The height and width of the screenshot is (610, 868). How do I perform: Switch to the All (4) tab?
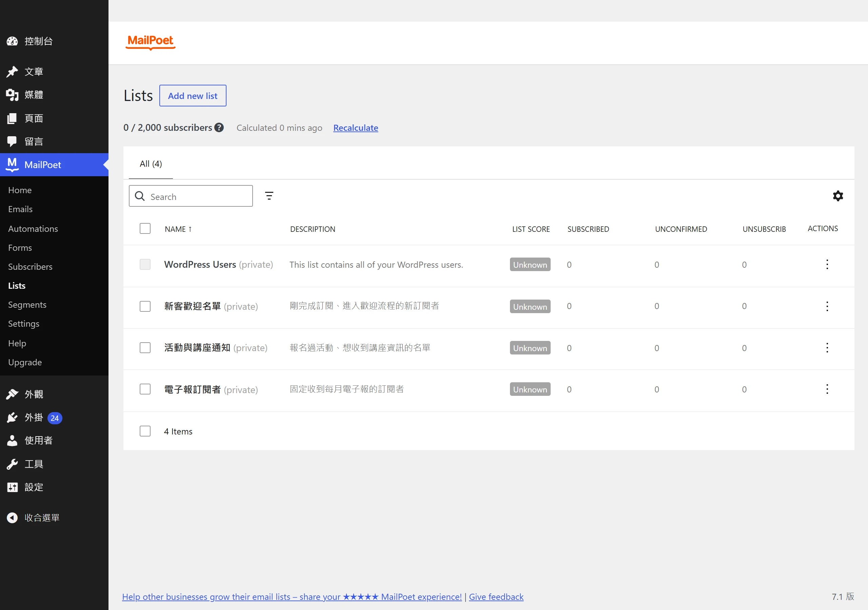pyautogui.click(x=151, y=164)
